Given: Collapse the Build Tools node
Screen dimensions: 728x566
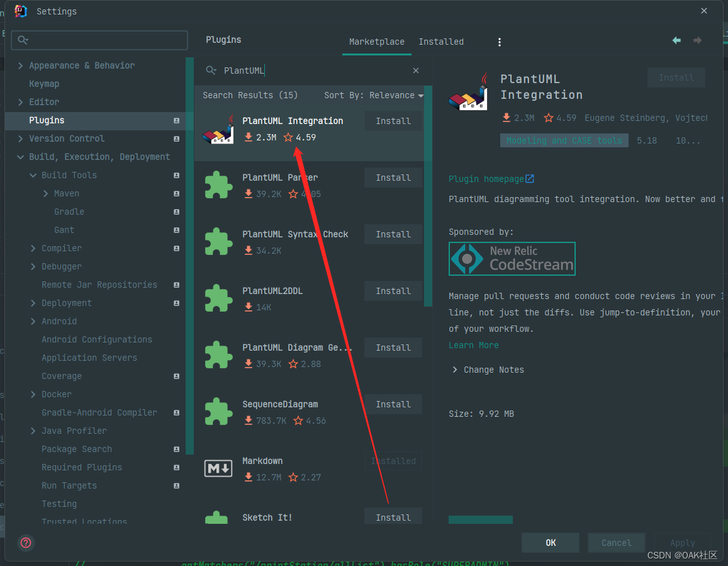Looking at the screenshot, I should pyautogui.click(x=33, y=175).
